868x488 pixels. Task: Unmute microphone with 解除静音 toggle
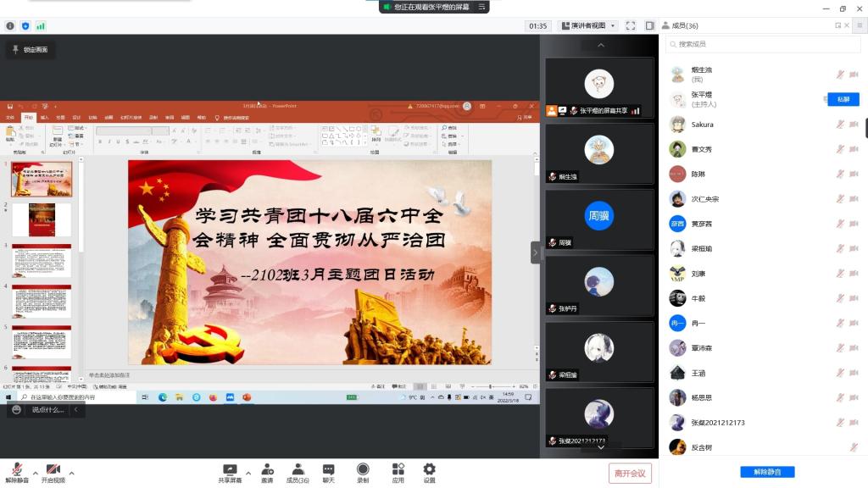tap(17, 473)
